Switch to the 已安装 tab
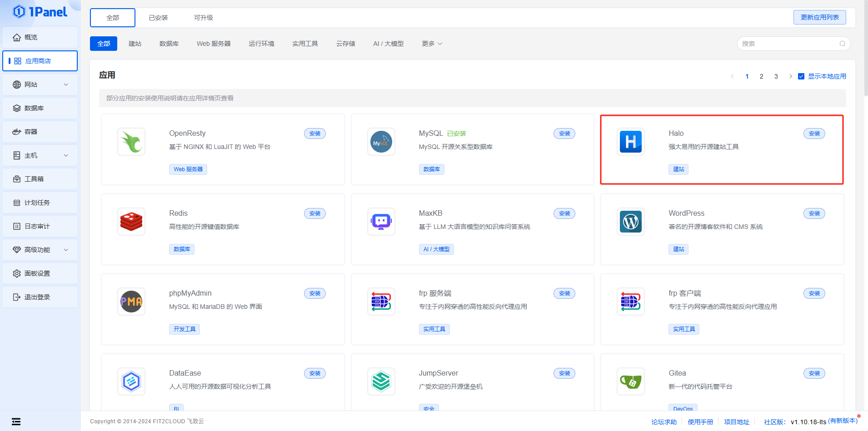This screenshot has height=431, width=868. [x=158, y=18]
